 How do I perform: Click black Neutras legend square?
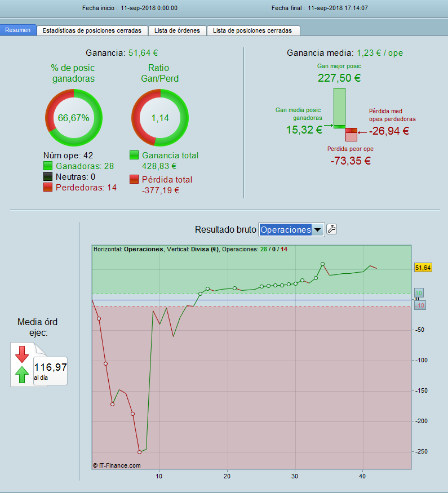tap(48, 176)
